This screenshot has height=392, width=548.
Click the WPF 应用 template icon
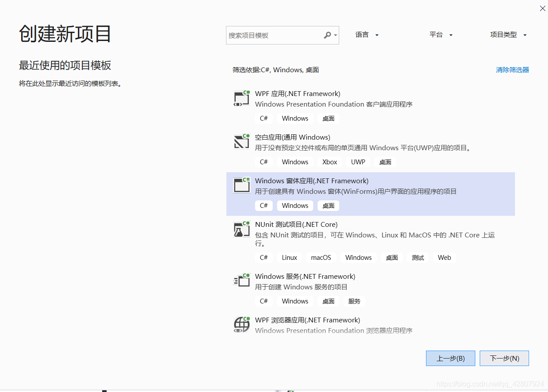[241, 98]
